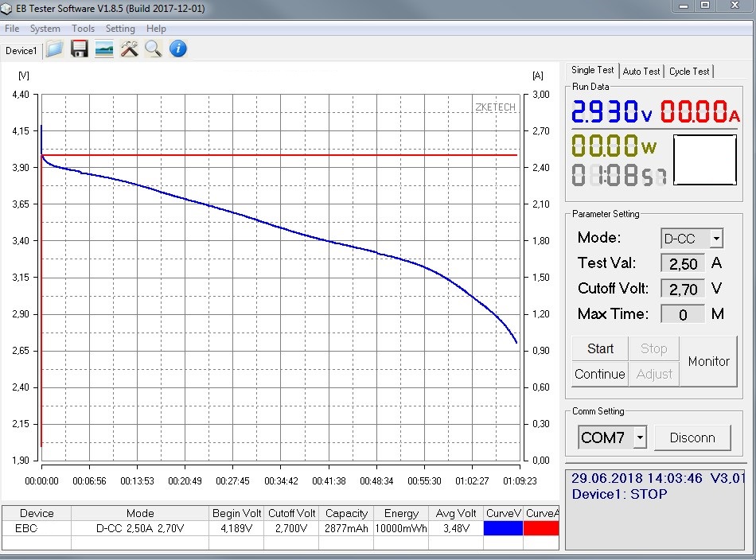Click the gray elapsed time readout
The height and width of the screenshot is (560, 756).
click(619, 176)
